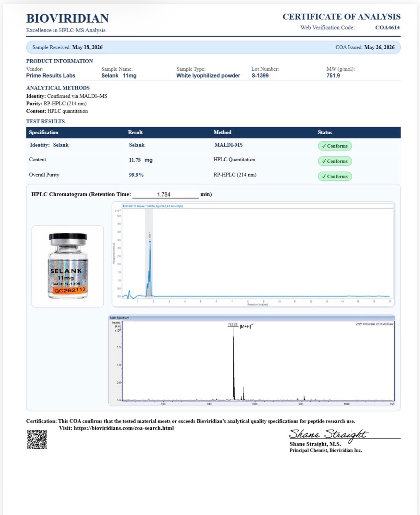The height and width of the screenshot is (515, 420).
Task: Click the Status column header
Action: tap(325, 132)
